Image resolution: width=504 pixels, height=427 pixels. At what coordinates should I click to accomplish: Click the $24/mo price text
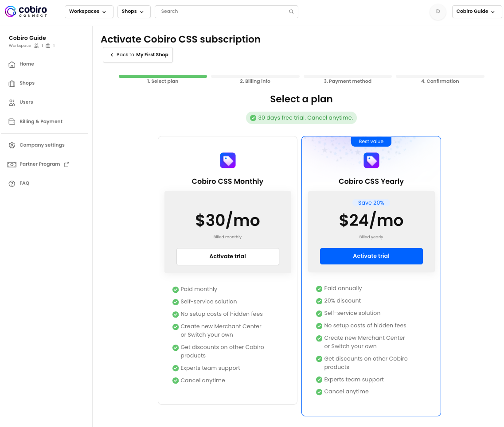[x=371, y=221]
